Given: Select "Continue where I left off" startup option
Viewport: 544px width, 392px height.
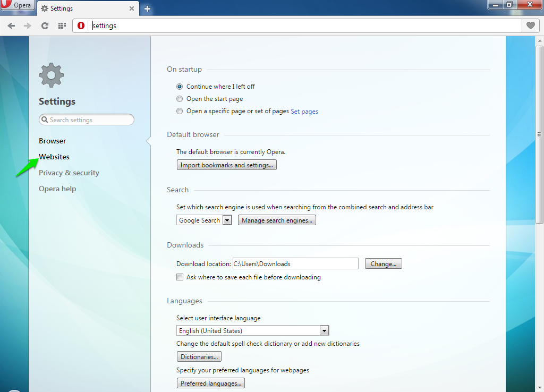Looking at the screenshot, I should click(180, 86).
